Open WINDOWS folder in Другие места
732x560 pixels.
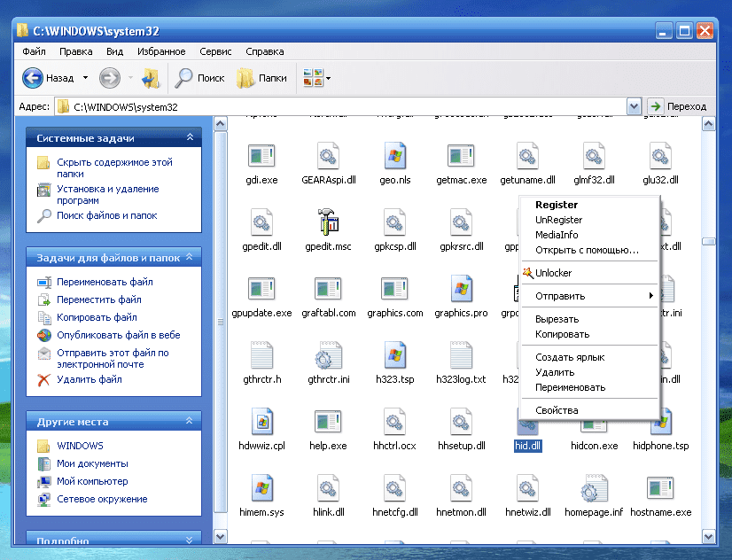pyautogui.click(x=80, y=446)
